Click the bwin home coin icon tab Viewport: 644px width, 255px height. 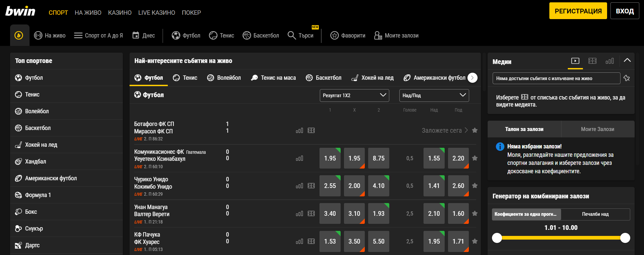pyautogui.click(x=19, y=35)
